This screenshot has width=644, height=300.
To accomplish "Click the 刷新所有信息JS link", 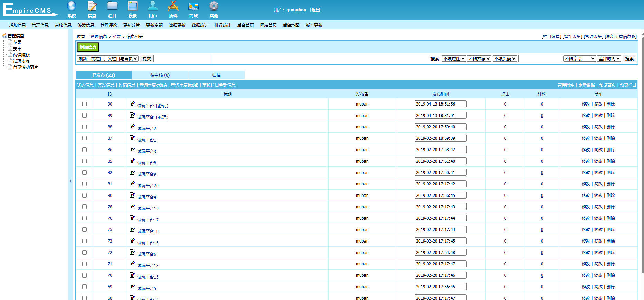I will coord(621,36).
